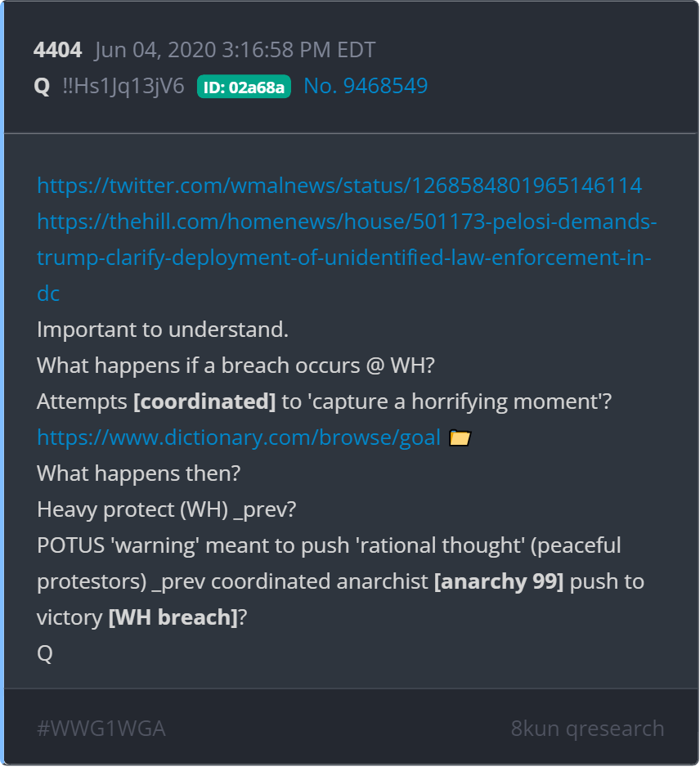Follow the No. 9468549 post link
Image resolution: width=700 pixels, height=767 pixels.
tap(366, 86)
